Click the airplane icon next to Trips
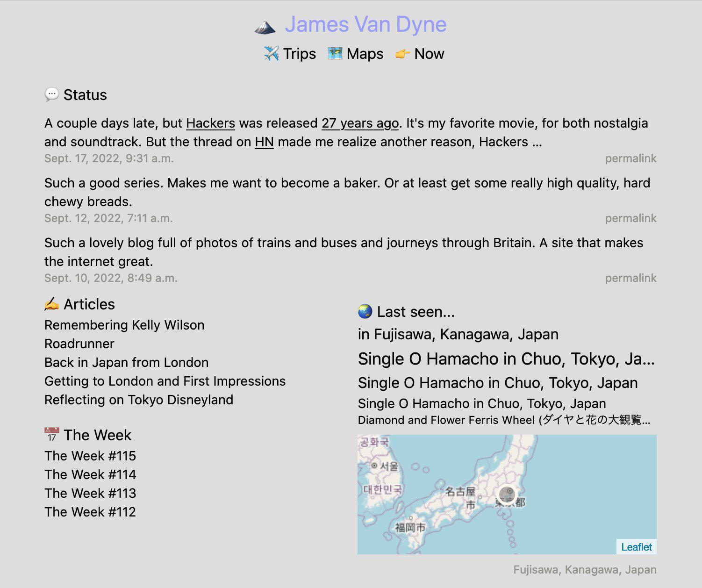This screenshot has height=588, width=702. [271, 54]
